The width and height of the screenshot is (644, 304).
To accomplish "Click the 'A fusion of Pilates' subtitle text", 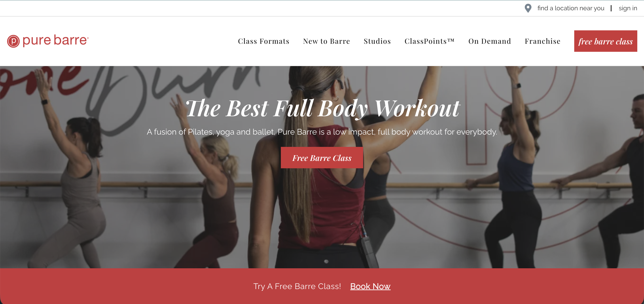I will (x=322, y=132).
